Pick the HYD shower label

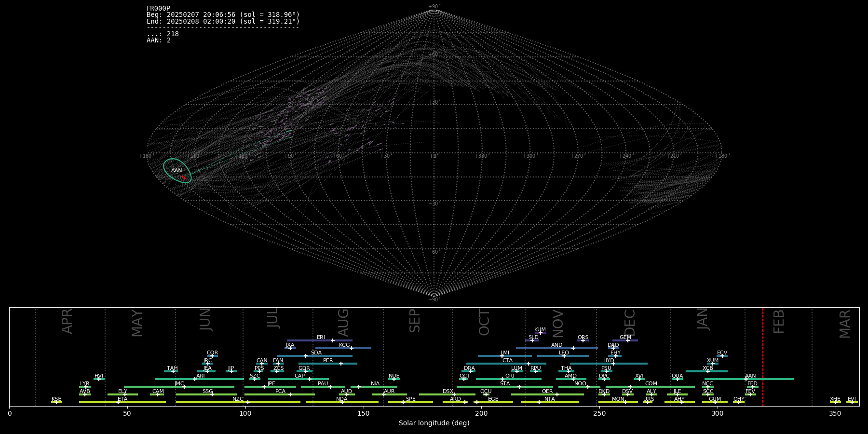609,360
